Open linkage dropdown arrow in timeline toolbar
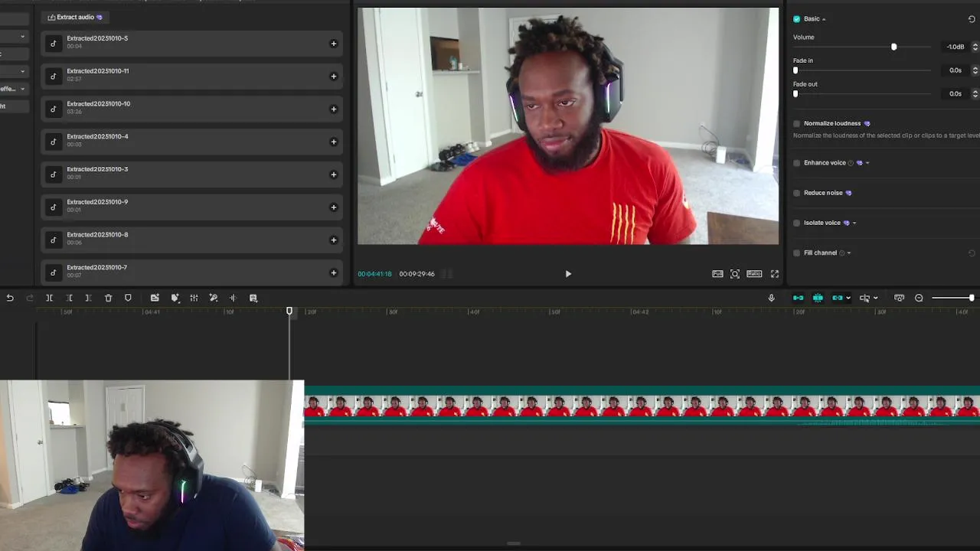 tap(848, 298)
